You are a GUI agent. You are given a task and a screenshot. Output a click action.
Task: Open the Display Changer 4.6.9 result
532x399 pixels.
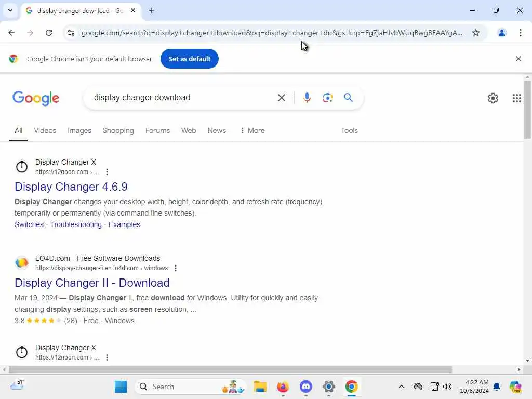pos(71,187)
